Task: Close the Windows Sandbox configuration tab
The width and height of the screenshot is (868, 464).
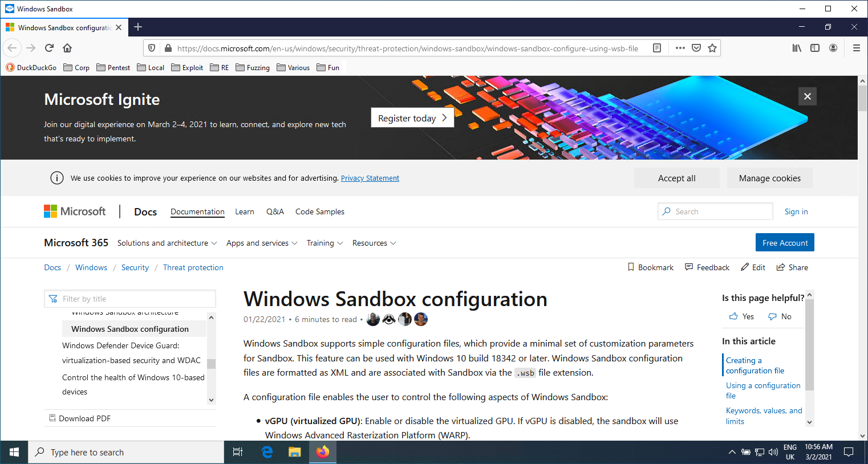Action: pyautogui.click(x=119, y=27)
